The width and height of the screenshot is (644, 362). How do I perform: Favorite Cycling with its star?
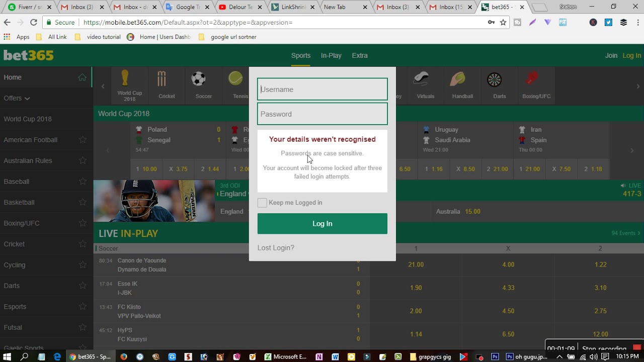(x=83, y=265)
